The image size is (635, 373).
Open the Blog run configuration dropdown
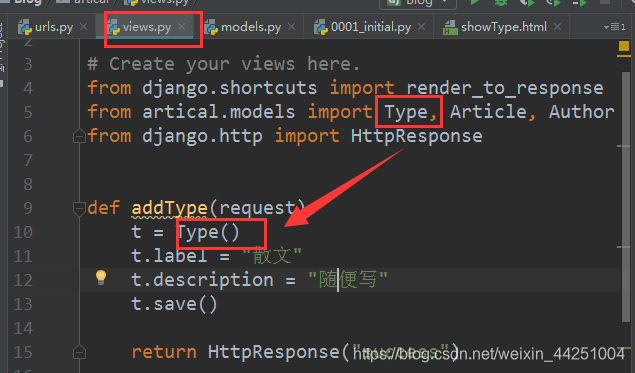click(x=418, y=3)
